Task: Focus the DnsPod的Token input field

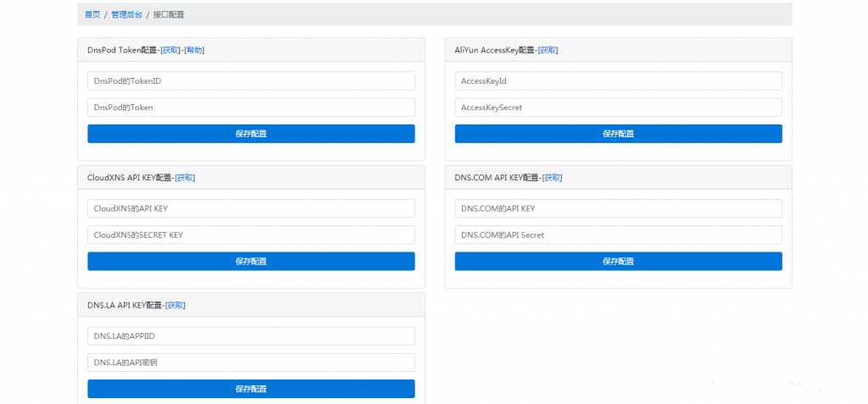Action: pyautogui.click(x=251, y=108)
